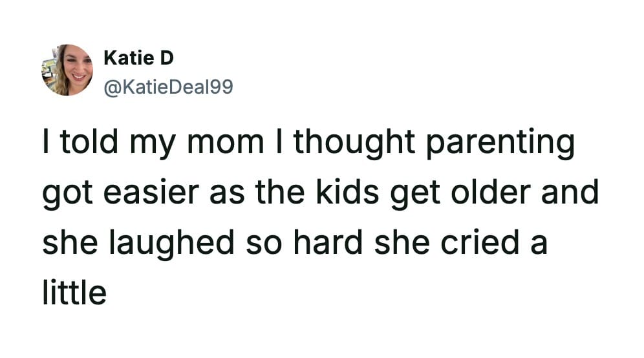Click the word "told" in the first line
The width and height of the screenshot is (644, 358).
[89, 144]
